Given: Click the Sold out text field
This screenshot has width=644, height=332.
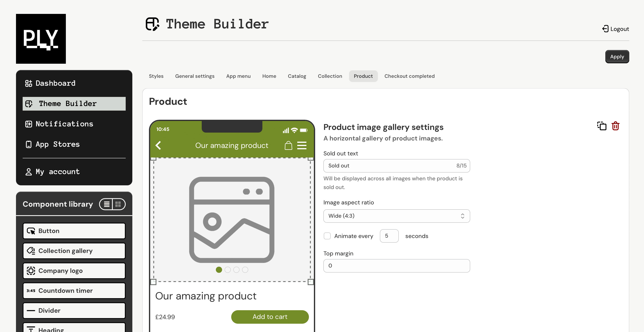Looking at the screenshot, I should (x=390, y=166).
